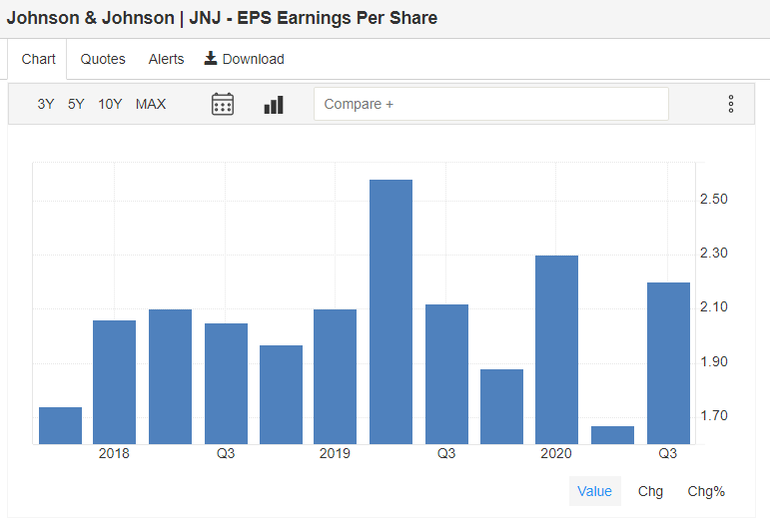The height and width of the screenshot is (532, 770).
Task: Click the 2019 x-axis label
Action: pos(335,453)
